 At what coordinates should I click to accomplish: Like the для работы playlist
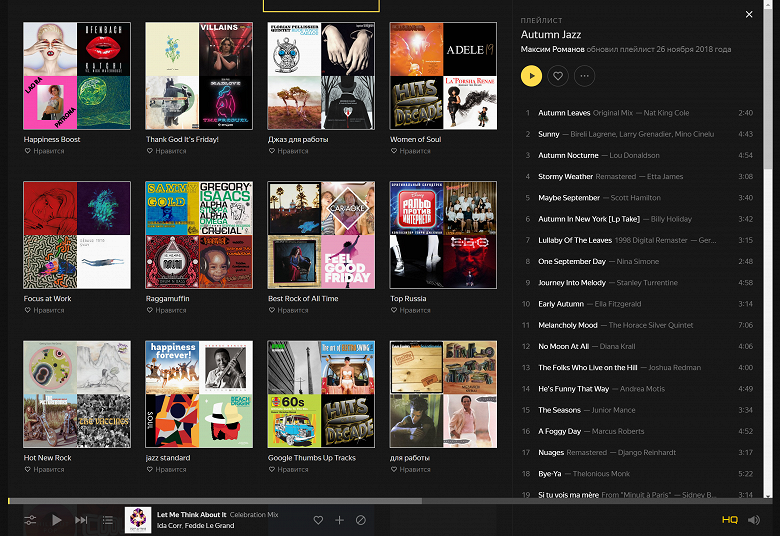[x=410, y=469]
